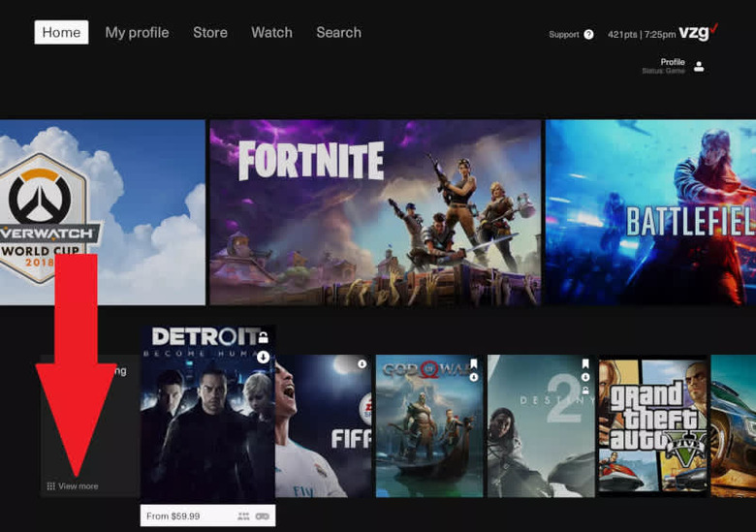756x532 pixels.
Task: Click the grid icon beside View more
Action: (50, 486)
